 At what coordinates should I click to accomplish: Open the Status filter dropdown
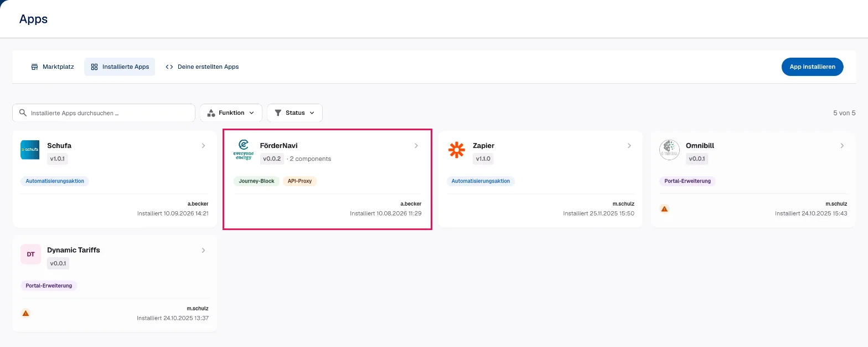294,113
